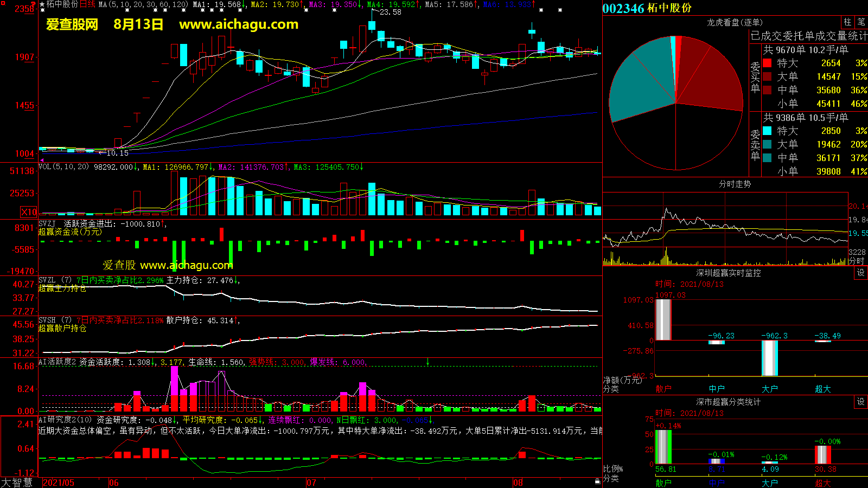
Task: Click the X10 volume scale indicator
Action: coord(29,212)
